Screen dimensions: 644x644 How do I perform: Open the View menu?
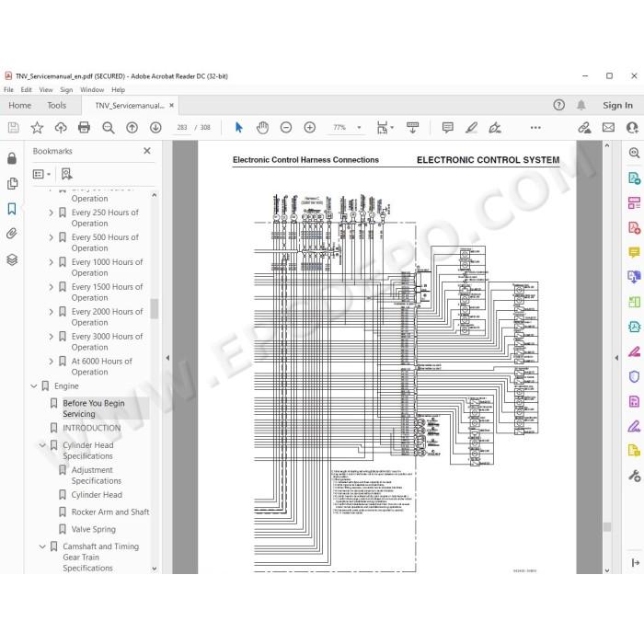[x=46, y=90]
